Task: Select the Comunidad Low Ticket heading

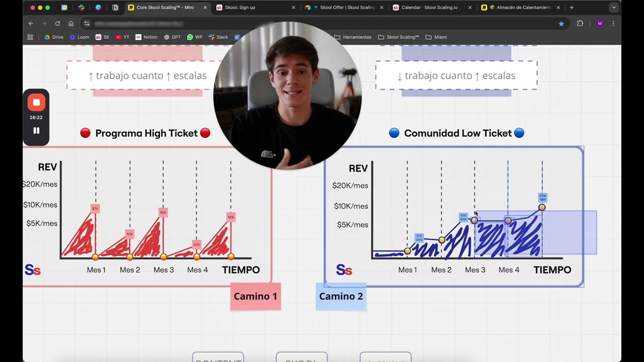Action: [x=457, y=133]
